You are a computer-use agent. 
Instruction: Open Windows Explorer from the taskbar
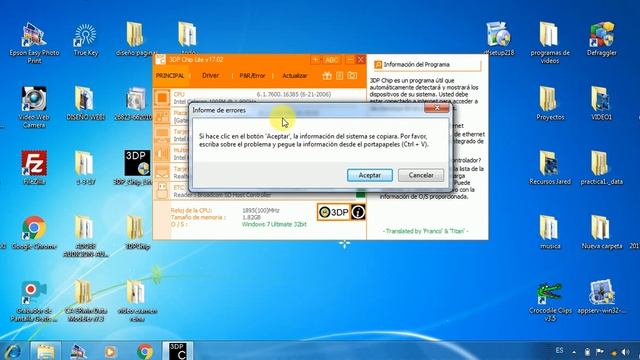[x=45, y=351]
